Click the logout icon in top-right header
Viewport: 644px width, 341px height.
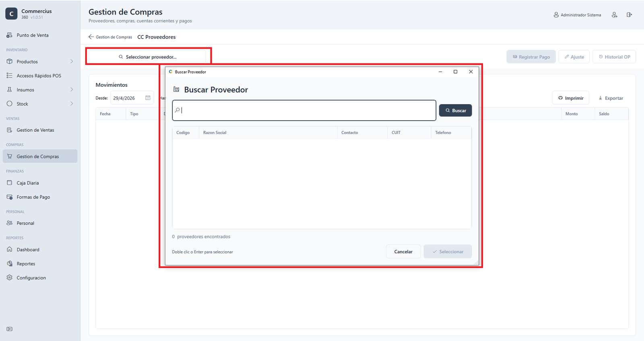pos(629,15)
